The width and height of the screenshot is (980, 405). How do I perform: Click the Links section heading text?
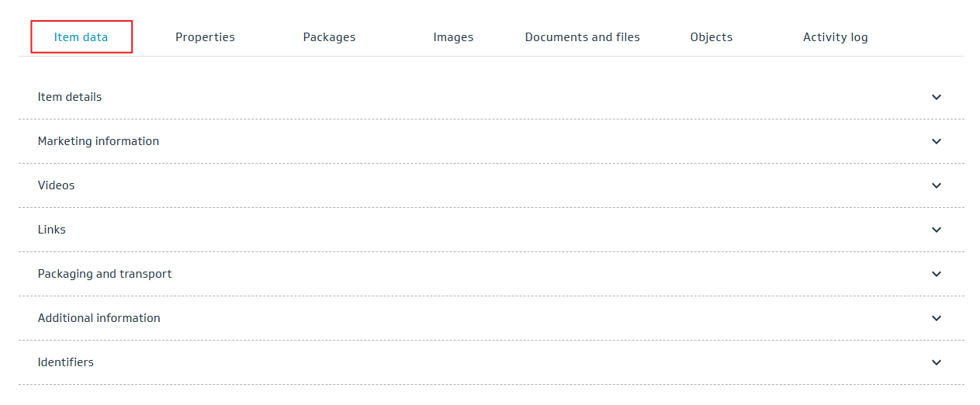[52, 230]
